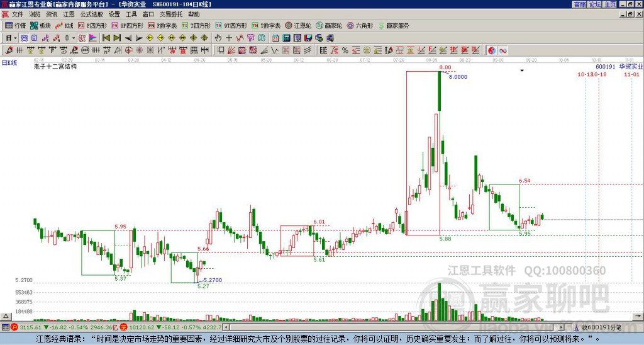
Task: Select the T四方形 tool
Action: point(196,25)
